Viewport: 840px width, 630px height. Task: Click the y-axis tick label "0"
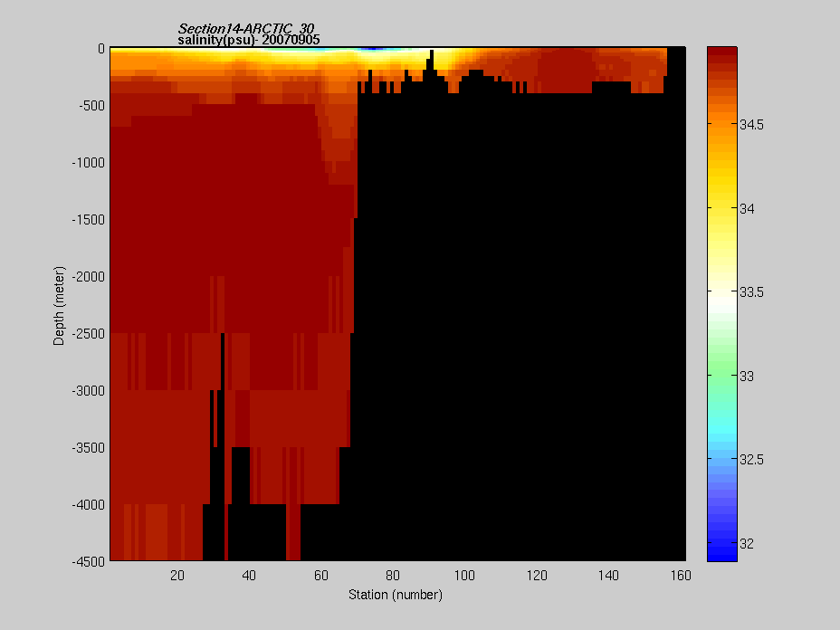pos(101,49)
